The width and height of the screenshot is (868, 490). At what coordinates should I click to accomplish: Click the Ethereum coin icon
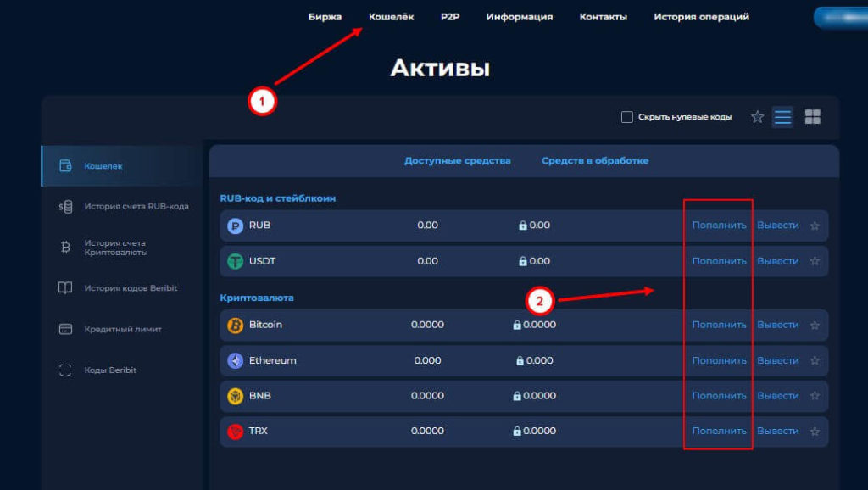pyautogui.click(x=235, y=360)
